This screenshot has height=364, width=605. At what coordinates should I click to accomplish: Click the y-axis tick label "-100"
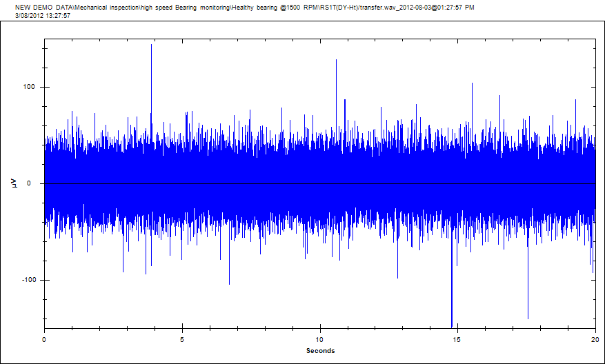point(30,280)
